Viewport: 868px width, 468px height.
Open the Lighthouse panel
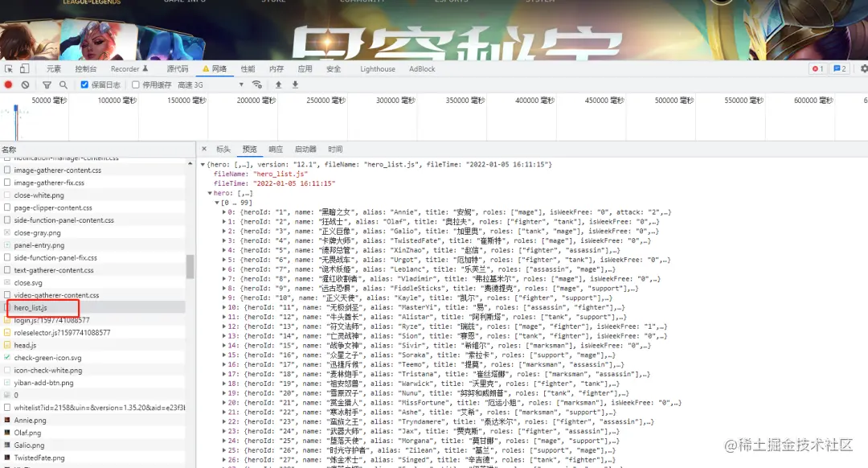pos(377,68)
